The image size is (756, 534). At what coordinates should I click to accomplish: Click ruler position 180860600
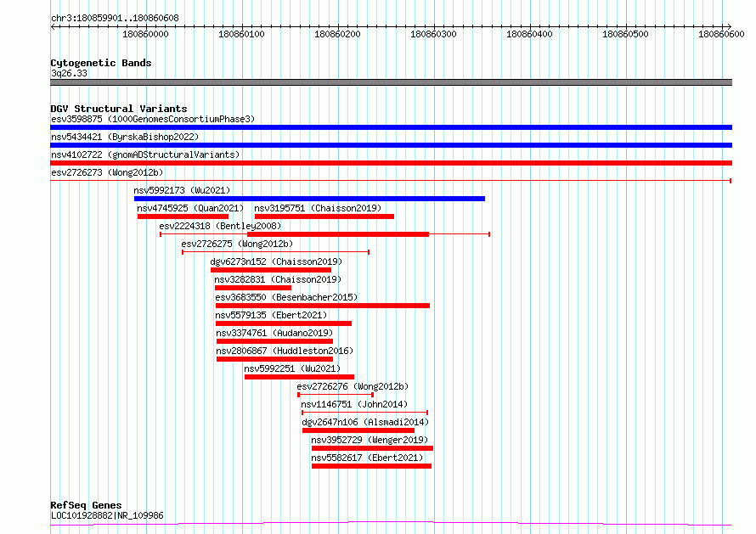pos(721,34)
